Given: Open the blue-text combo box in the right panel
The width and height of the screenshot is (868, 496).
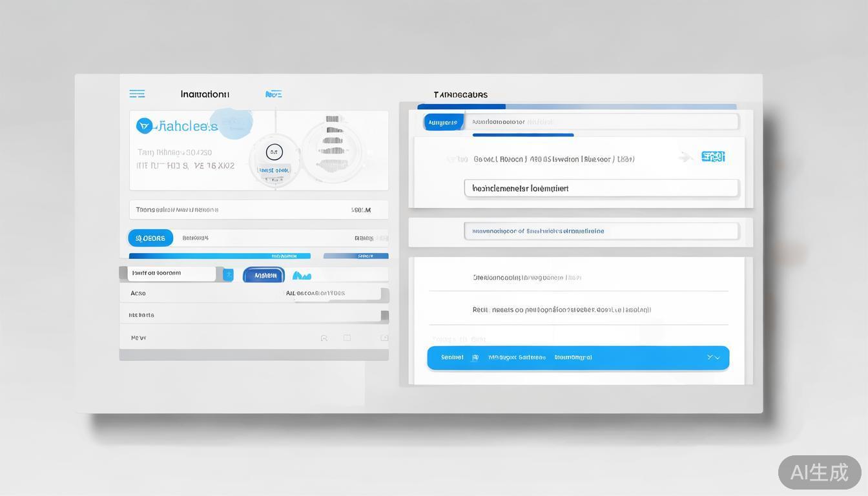Looking at the screenshot, I should (x=601, y=231).
